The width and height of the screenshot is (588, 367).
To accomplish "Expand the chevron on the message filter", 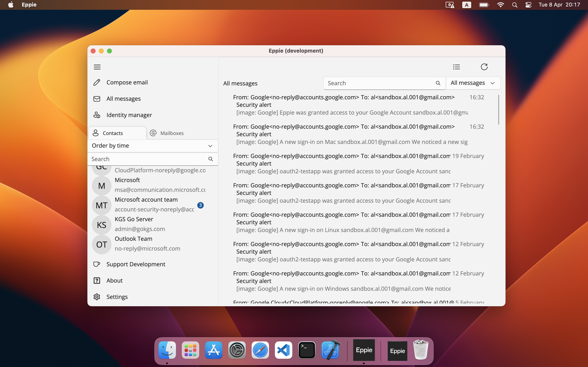I will coord(493,83).
